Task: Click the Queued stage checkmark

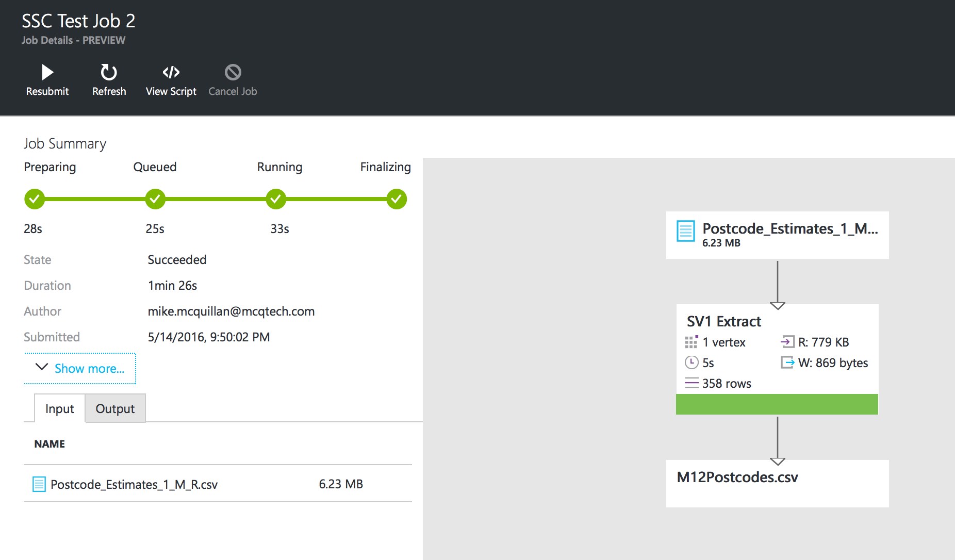Action: click(x=155, y=199)
